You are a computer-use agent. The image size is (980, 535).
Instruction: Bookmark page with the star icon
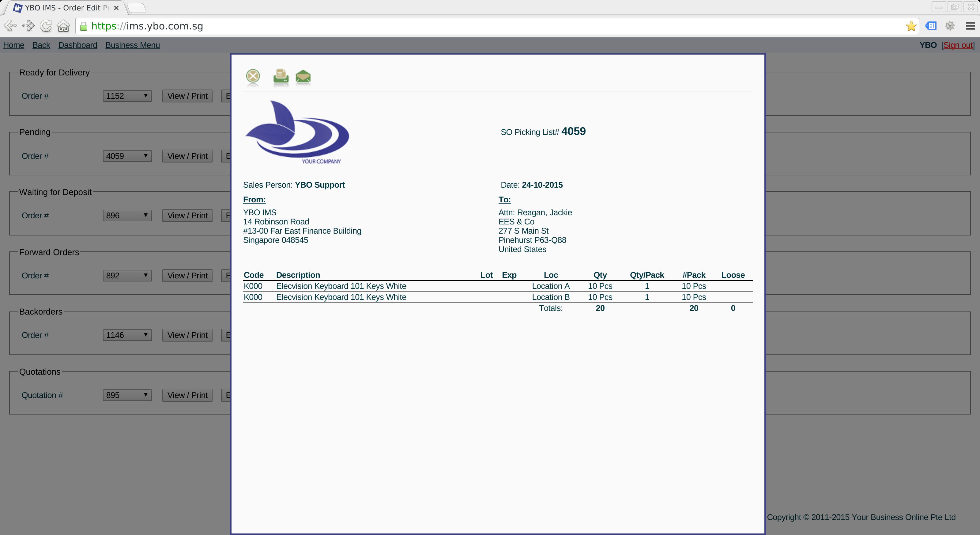(911, 26)
